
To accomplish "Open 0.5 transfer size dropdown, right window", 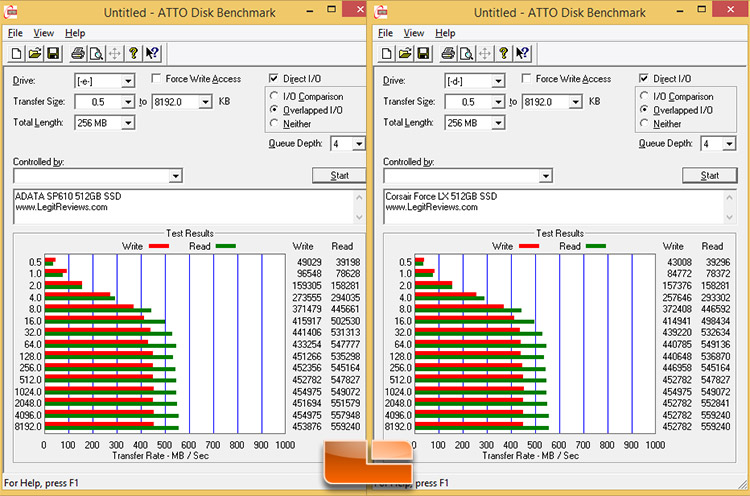I will (498, 102).
